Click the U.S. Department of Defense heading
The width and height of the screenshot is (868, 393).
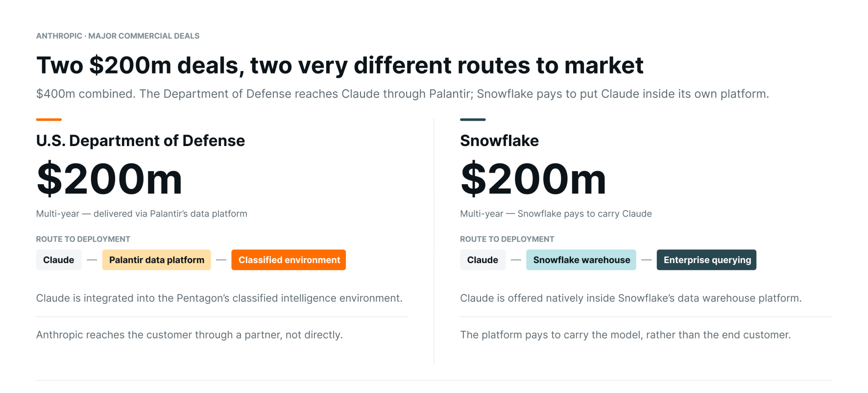click(x=141, y=141)
